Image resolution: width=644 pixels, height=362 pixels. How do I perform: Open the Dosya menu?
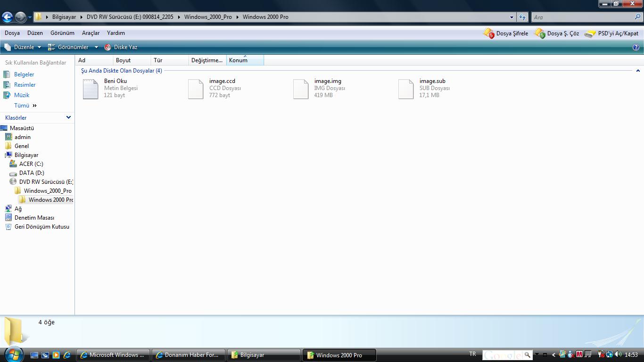tap(12, 33)
